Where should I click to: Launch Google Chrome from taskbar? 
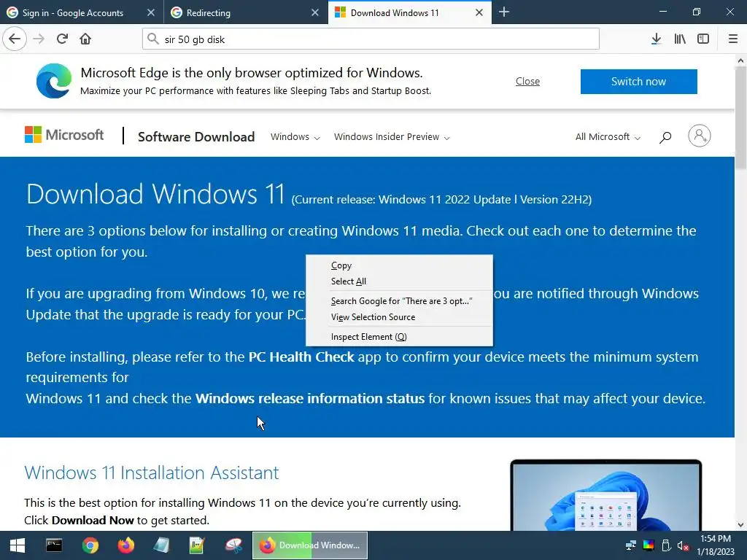(90, 545)
